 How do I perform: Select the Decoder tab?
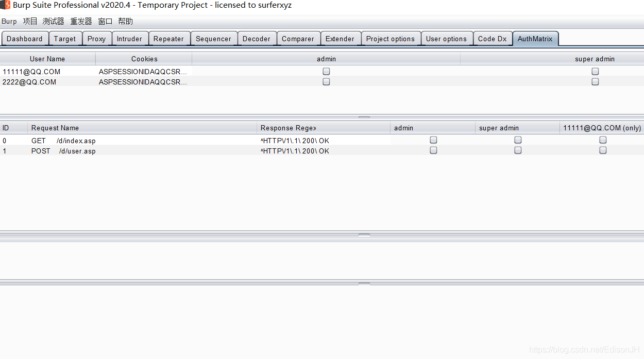pyautogui.click(x=257, y=38)
